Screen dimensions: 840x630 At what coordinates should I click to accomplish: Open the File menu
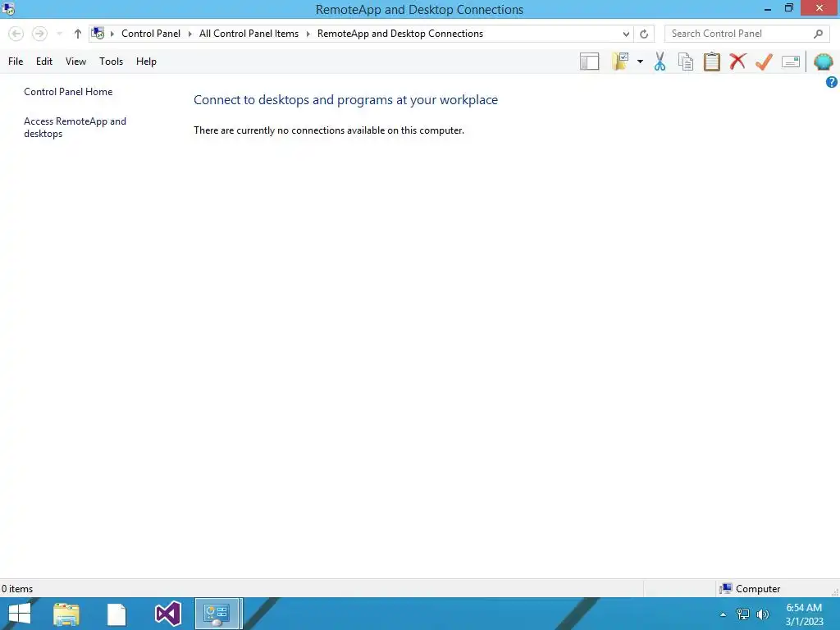[x=16, y=62]
